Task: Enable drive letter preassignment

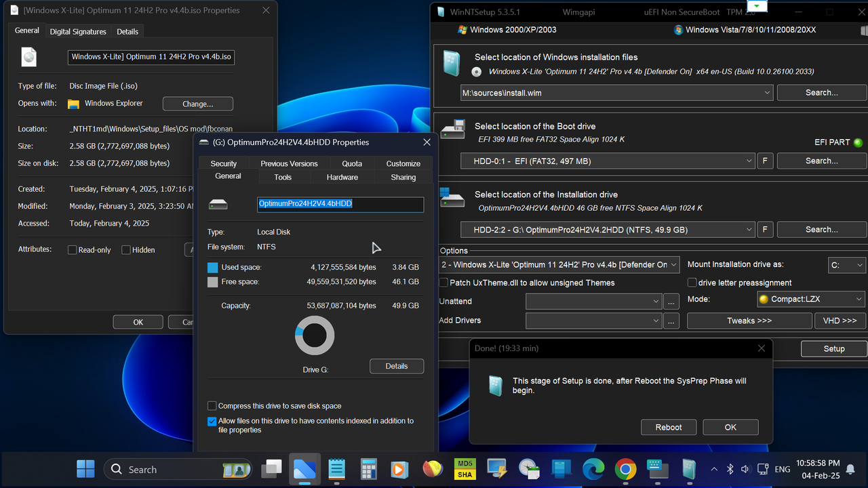Action: point(692,283)
